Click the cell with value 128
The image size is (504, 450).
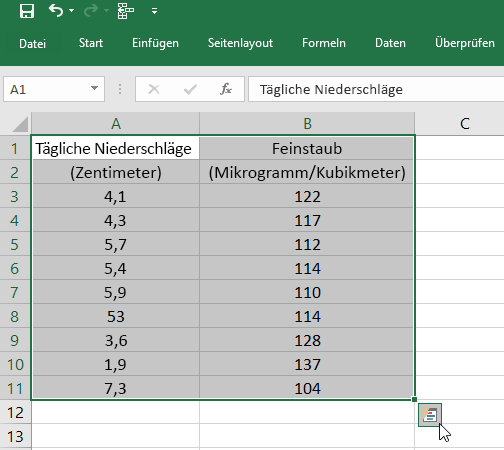(307, 340)
